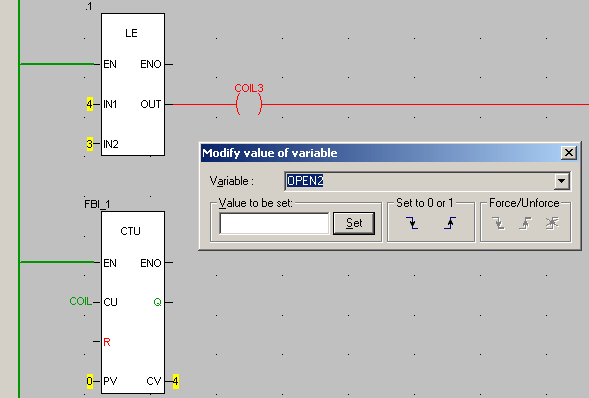Click the FBI_1 instance name
This screenshot has width=589, height=398.
(97, 204)
